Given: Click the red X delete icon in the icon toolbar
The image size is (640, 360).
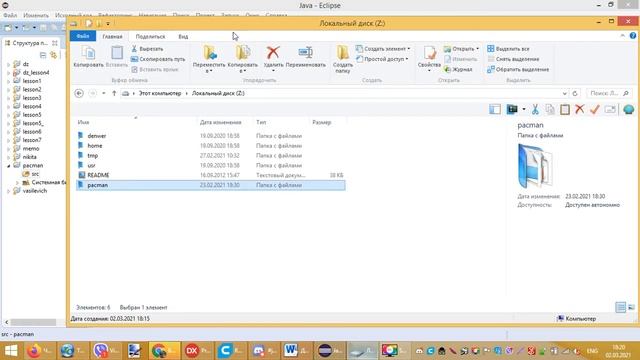Looking at the screenshot, I should pyautogui.click(x=580, y=109).
